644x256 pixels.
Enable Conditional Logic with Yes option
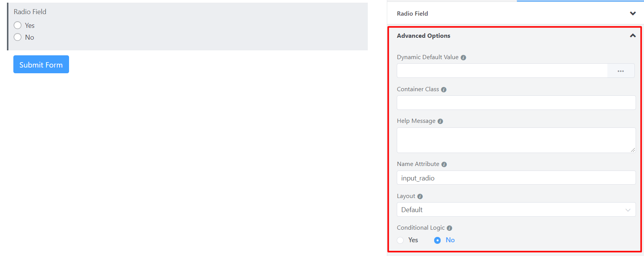coord(401,240)
